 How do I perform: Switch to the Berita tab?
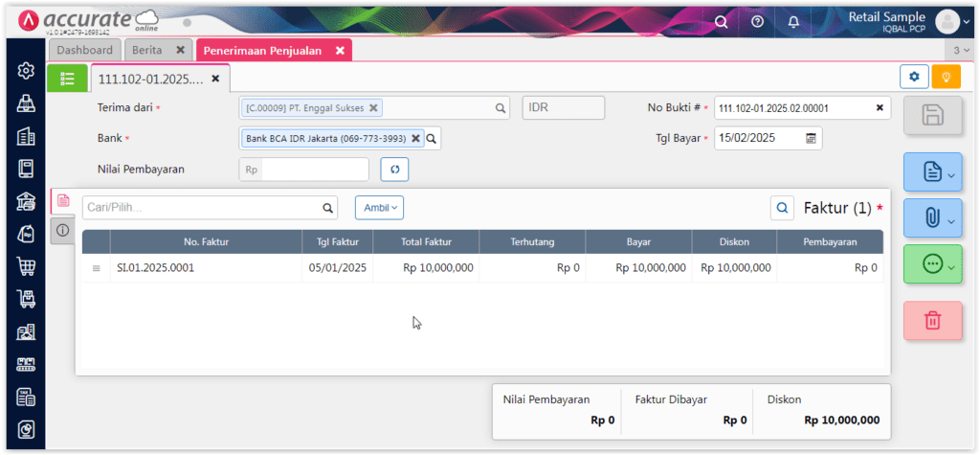click(x=147, y=50)
